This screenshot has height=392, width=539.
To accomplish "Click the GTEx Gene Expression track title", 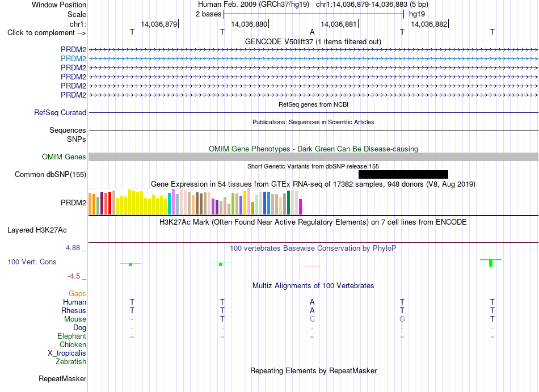I will pyautogui.click(x=313, y=184).
